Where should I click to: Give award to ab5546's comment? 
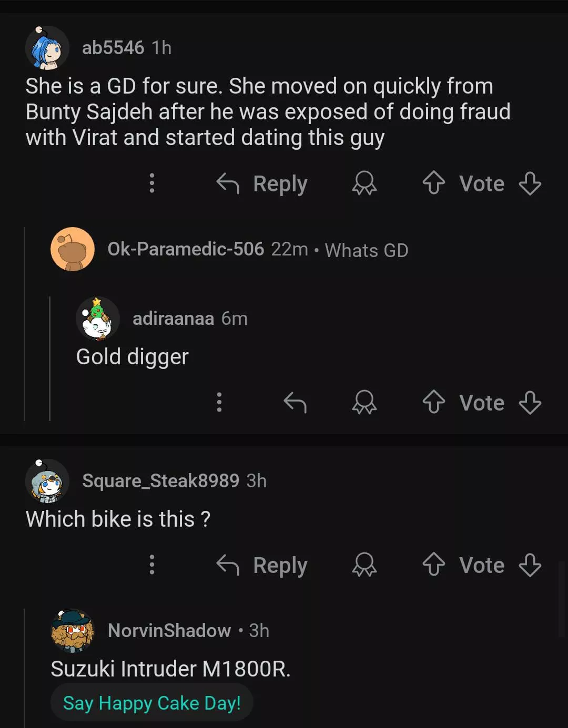point(364,183)
